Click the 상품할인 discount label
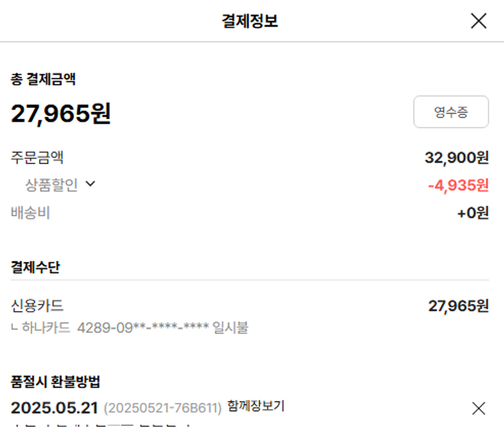This screenshot has width=504, height=447. pos(52,186)
